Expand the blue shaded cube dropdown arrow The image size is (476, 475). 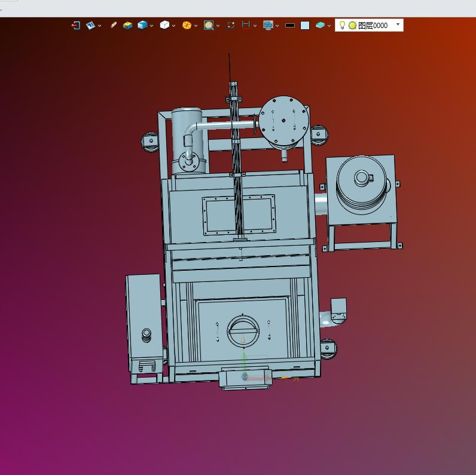pyautogui.click(x=151, y=26)
